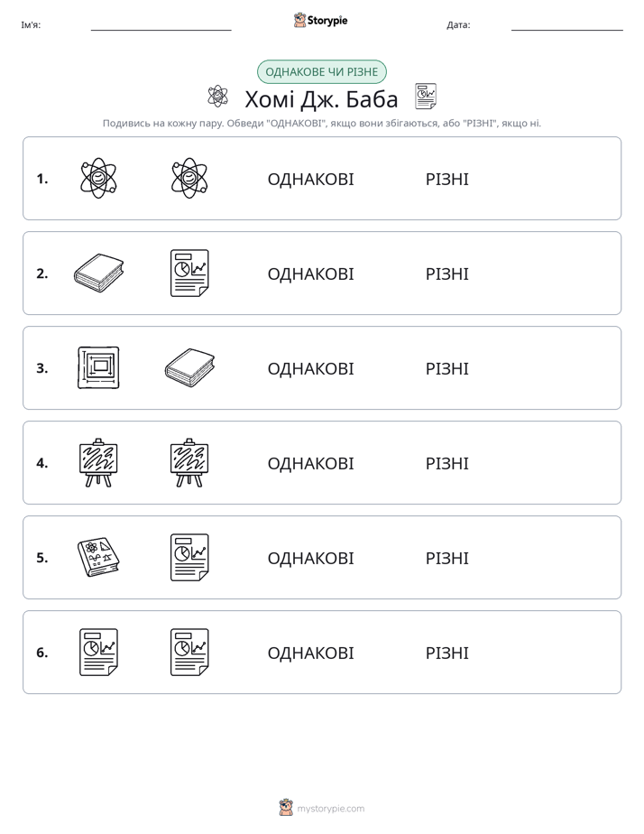Viewport: 644px width, 834px height.
Task: Open the mystorypie.com footer link
Action: click(330, 809)
